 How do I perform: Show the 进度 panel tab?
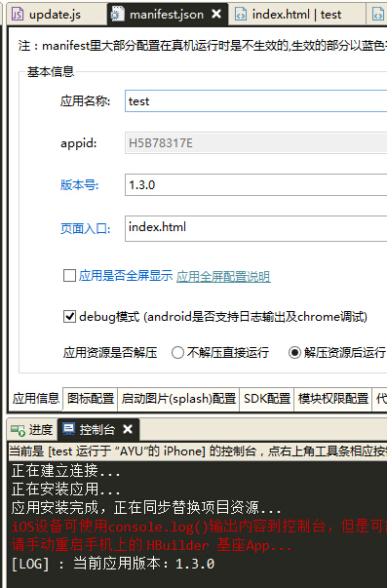(32, 429)
